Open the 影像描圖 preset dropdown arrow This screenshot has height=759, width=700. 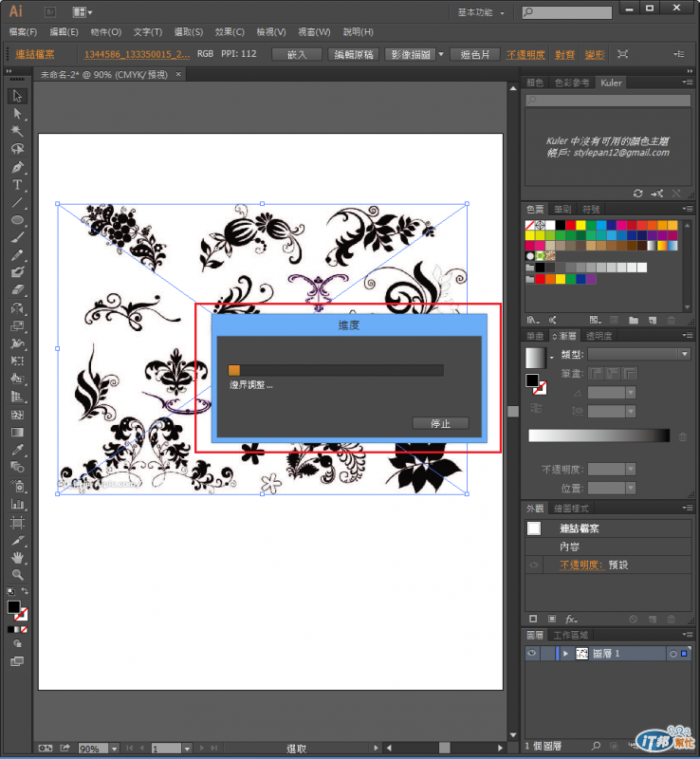tap(441, 54)
